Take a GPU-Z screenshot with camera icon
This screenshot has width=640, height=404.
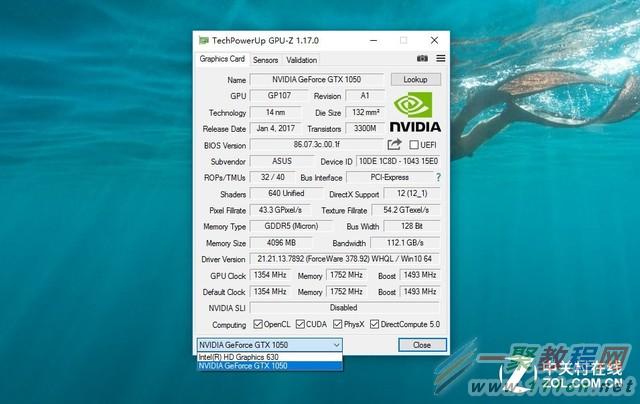coord(422,59)
